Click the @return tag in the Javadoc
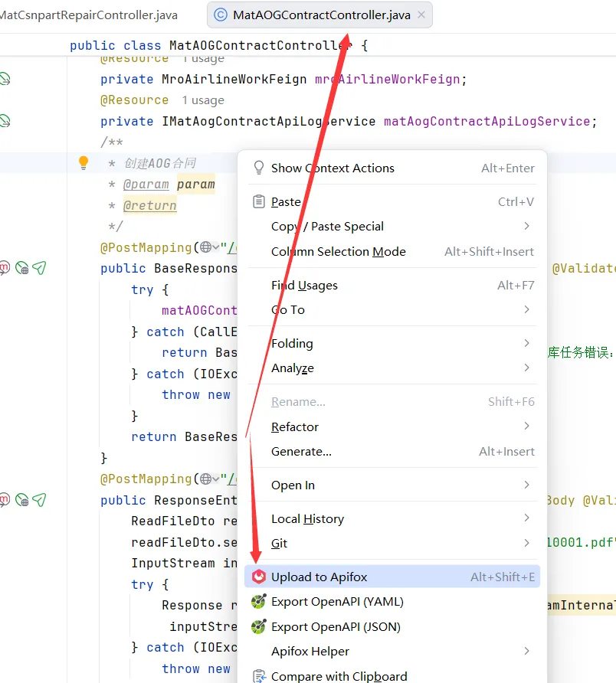Image resolution: width=616 pixels, height=683 pixels. click(x=150, y=205)
